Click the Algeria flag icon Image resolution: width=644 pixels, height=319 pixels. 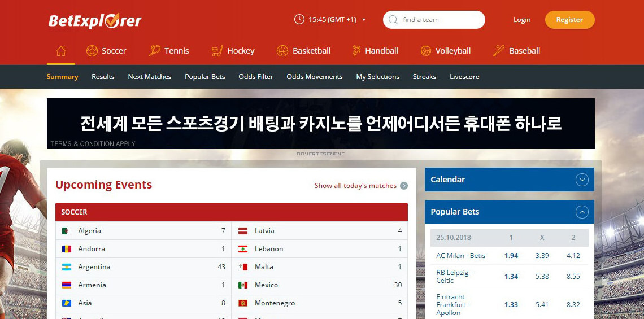[67, 231]
